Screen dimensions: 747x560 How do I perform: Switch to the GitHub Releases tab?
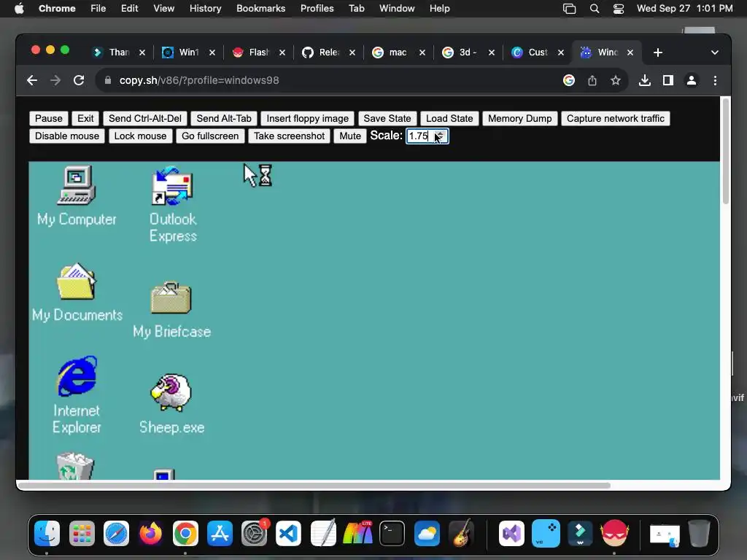pyautogui.click(x=328, y=52)
